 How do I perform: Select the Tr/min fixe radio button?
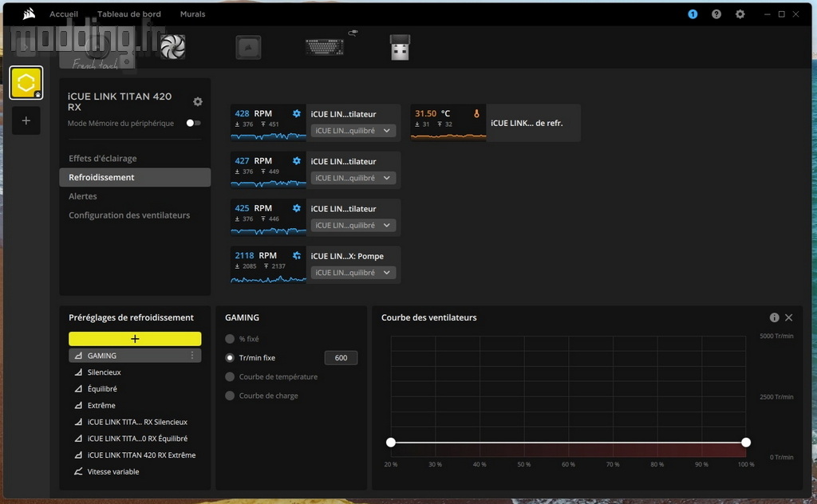230,358
